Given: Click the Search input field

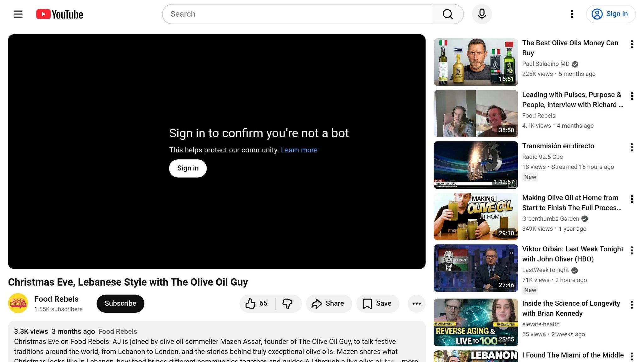Looking at the screenshot, I should point(297,14).
